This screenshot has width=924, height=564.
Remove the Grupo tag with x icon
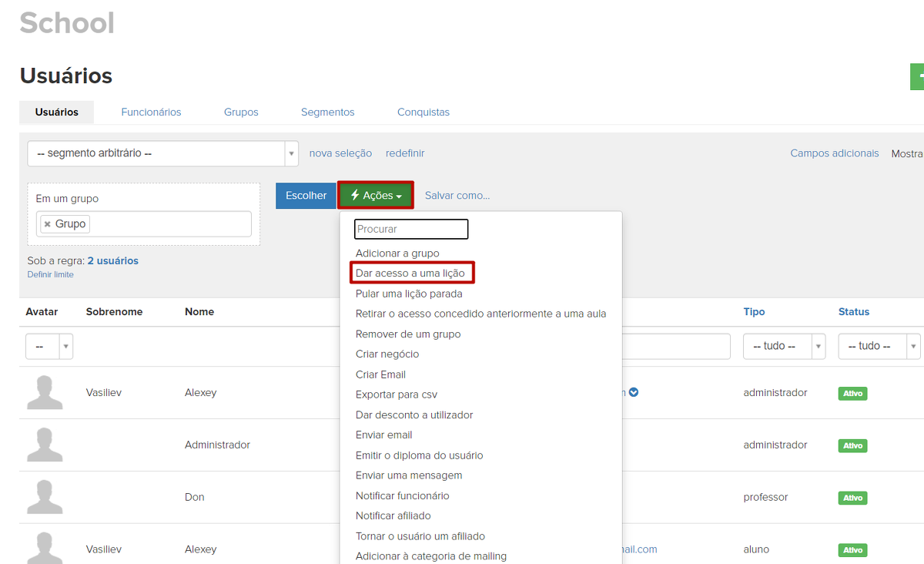coord(48,224)
